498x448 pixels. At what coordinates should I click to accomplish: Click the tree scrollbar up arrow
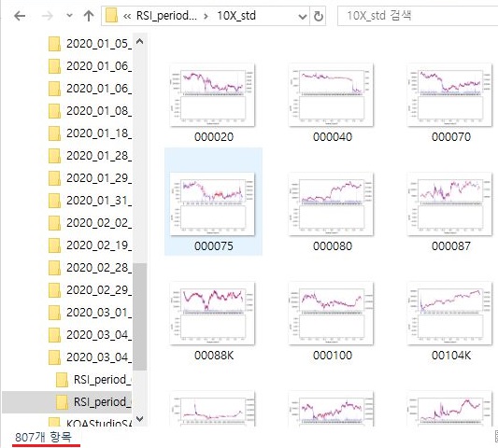click(x=139, y=41)
